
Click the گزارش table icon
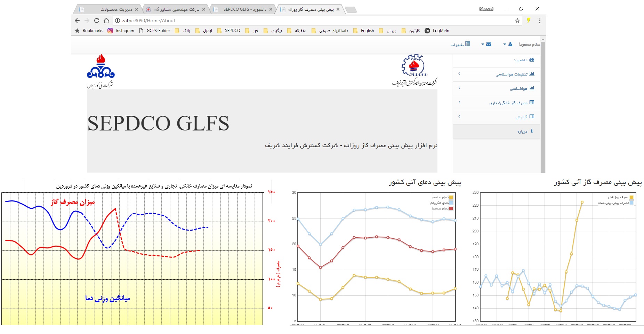[x=532, y=117]
